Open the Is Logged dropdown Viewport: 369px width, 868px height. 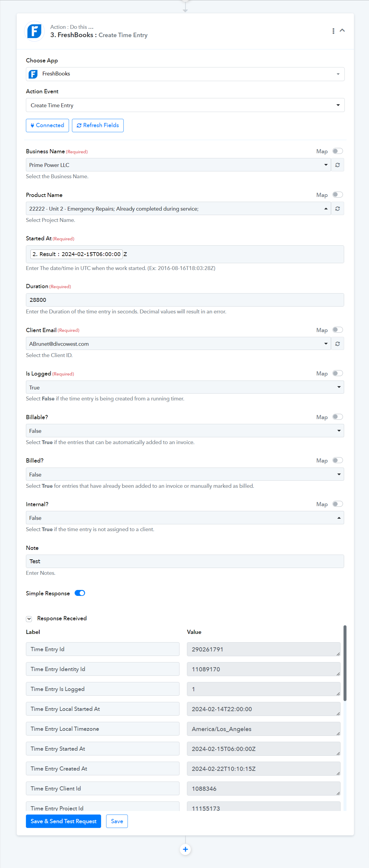click(185, 387)
